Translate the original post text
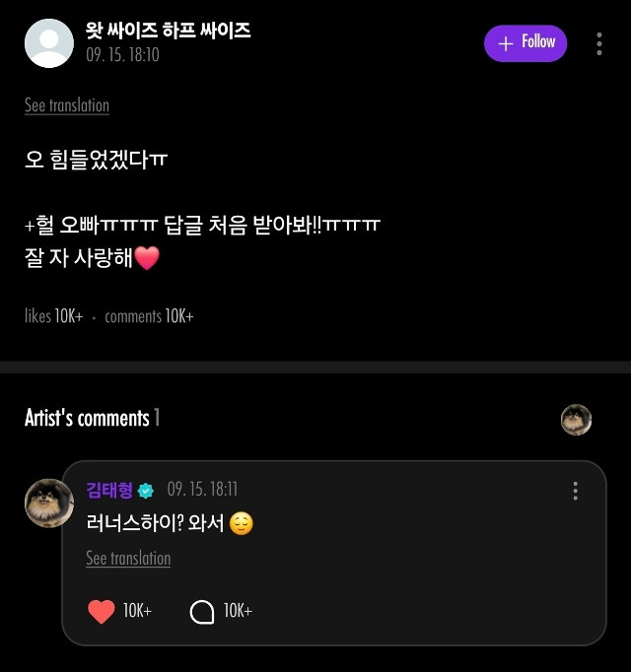This screenshot has height=672, width=631. [67, 105]
